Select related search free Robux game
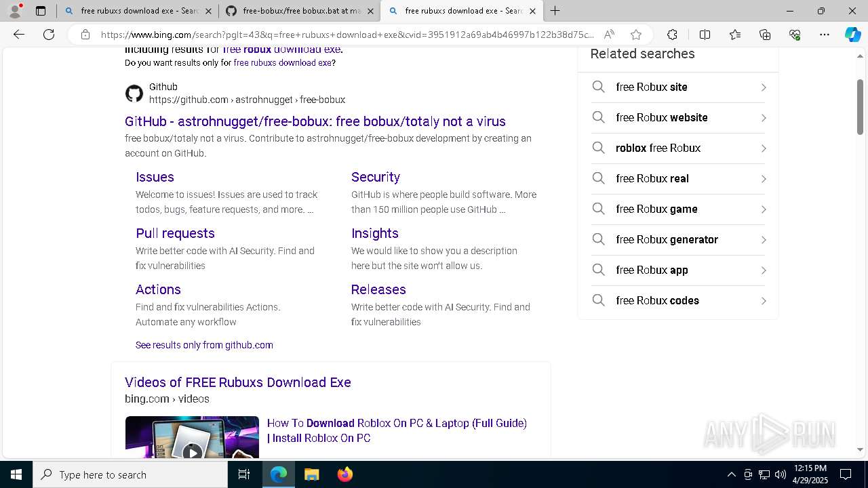The width and height of the screenshot is (868, 488). click(x=678, y=209)
